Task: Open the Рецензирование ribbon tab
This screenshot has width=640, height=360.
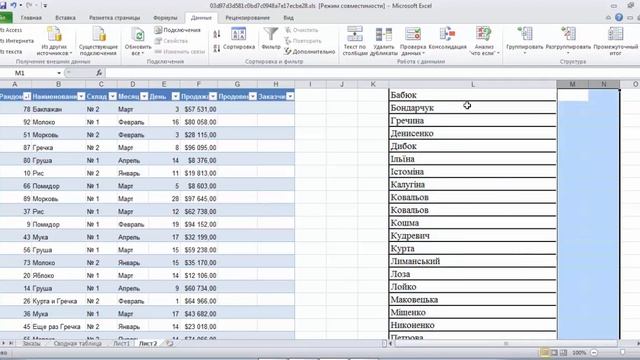Action: coord(247,18)
